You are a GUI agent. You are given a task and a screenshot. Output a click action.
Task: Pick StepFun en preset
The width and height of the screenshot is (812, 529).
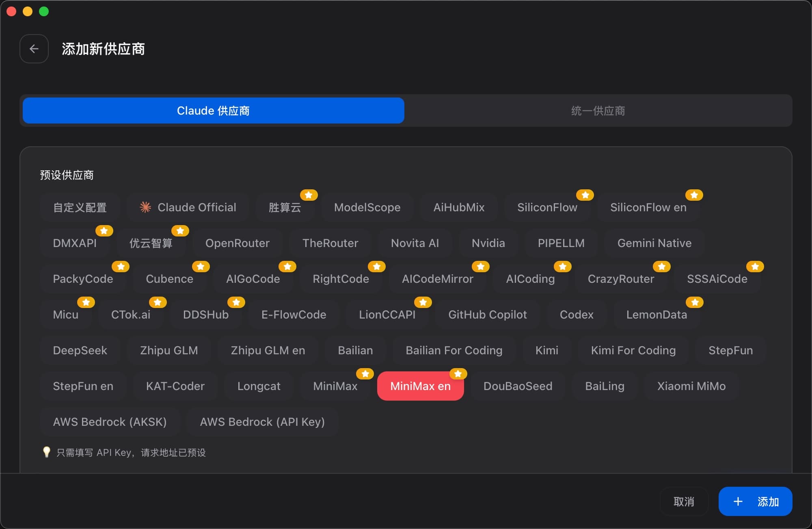[83, 386]
